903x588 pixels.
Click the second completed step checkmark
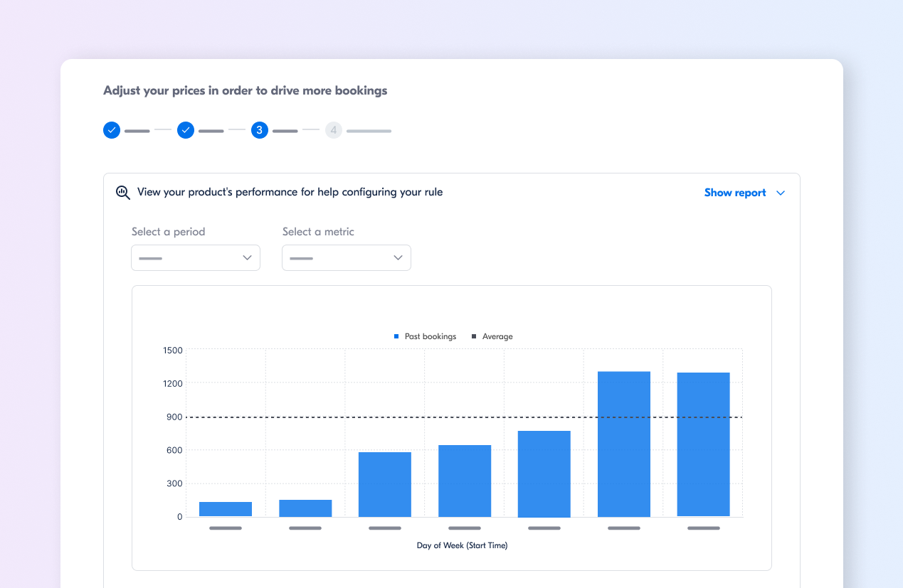186,130
